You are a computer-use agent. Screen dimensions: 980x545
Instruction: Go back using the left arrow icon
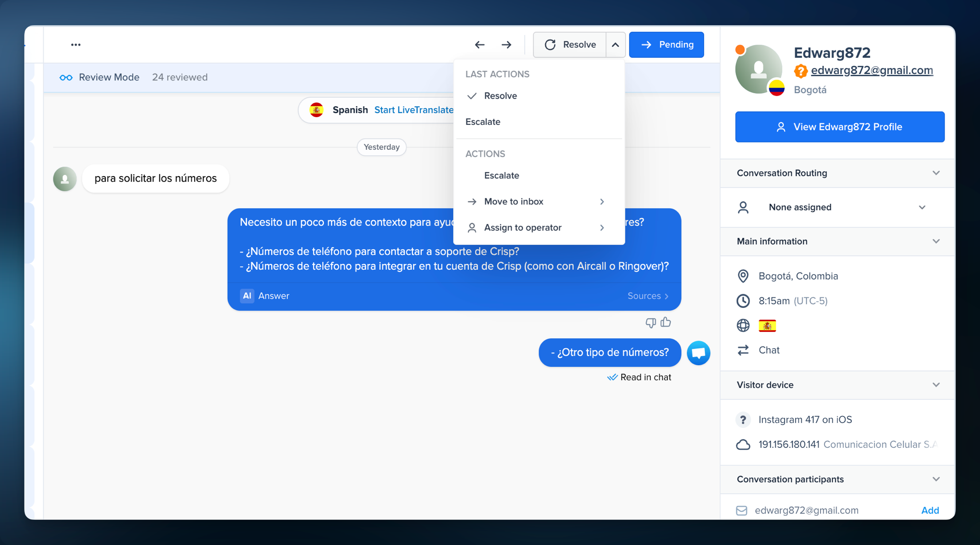[x=480, y=45]
